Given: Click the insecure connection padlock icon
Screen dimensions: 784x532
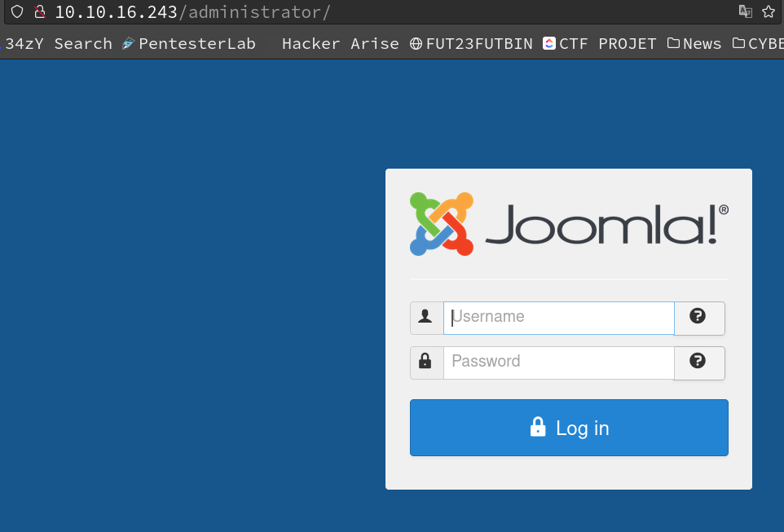Looking at the screenshot, I should [x=40, y=11].
